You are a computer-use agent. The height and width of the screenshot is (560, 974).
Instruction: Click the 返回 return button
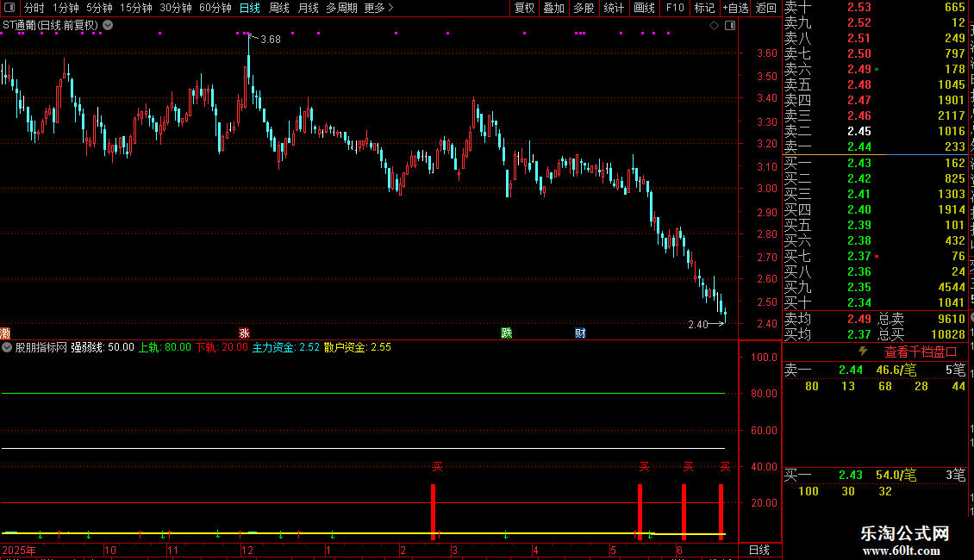tap(766, 8)
